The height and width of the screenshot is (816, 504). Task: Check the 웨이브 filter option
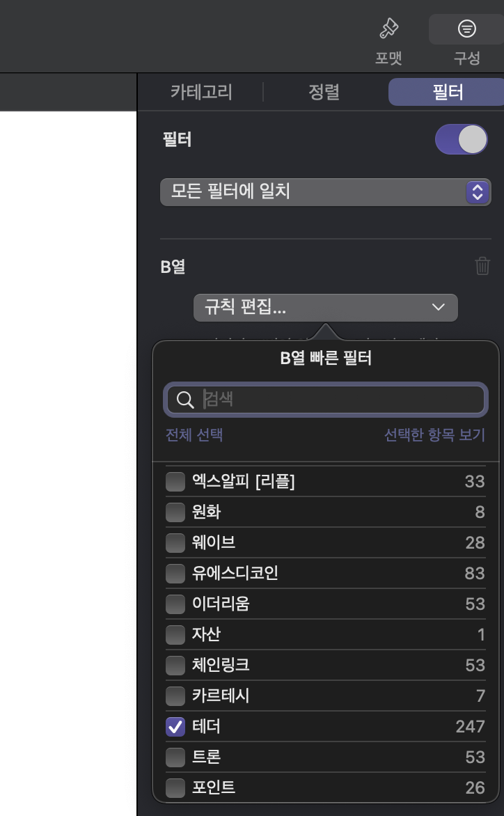point(175,542)
